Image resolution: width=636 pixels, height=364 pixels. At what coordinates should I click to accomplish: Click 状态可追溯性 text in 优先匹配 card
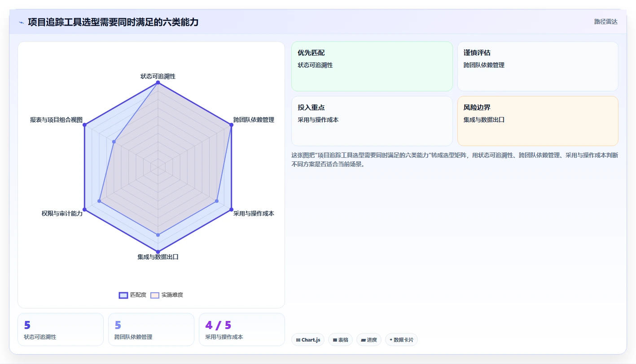click(315, 65)
